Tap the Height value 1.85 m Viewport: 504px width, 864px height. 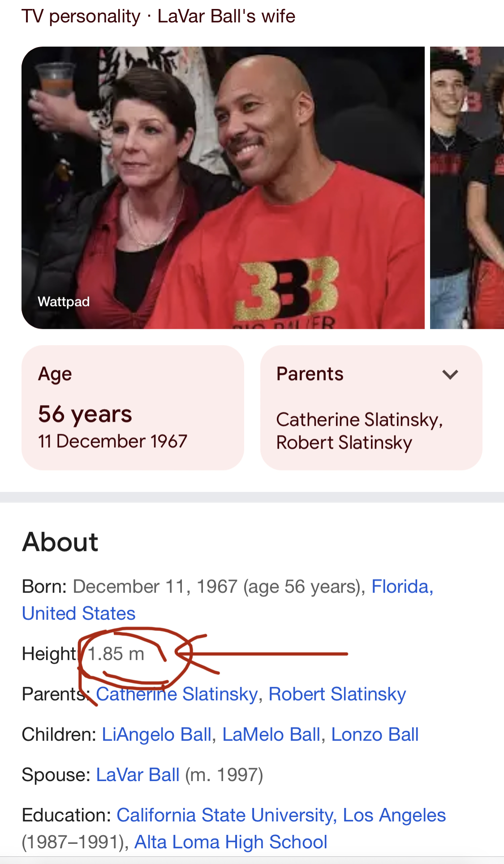pos(116,654)
